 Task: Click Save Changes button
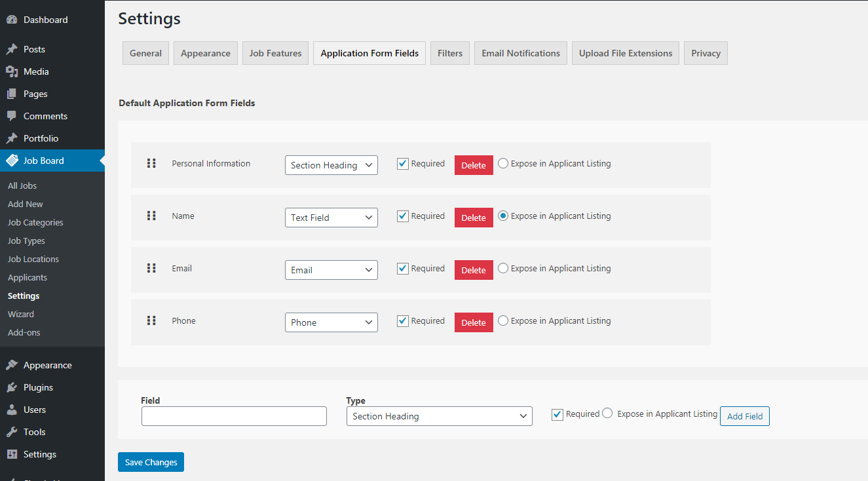(x=151, y=462)
